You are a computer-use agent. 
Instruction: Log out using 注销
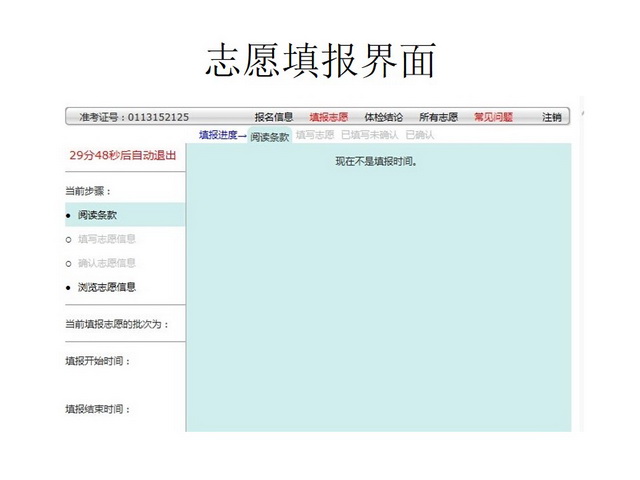(x=551, y=117)
